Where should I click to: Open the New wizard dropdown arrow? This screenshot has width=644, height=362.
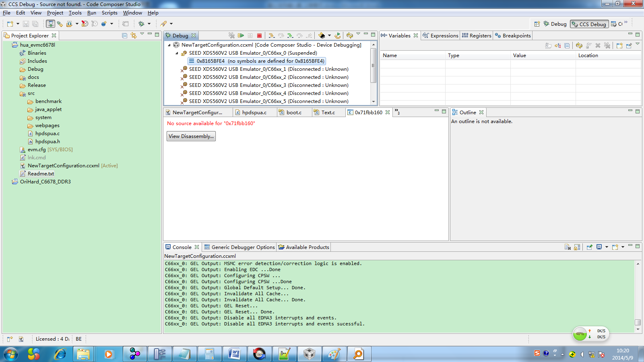point(18,24)
